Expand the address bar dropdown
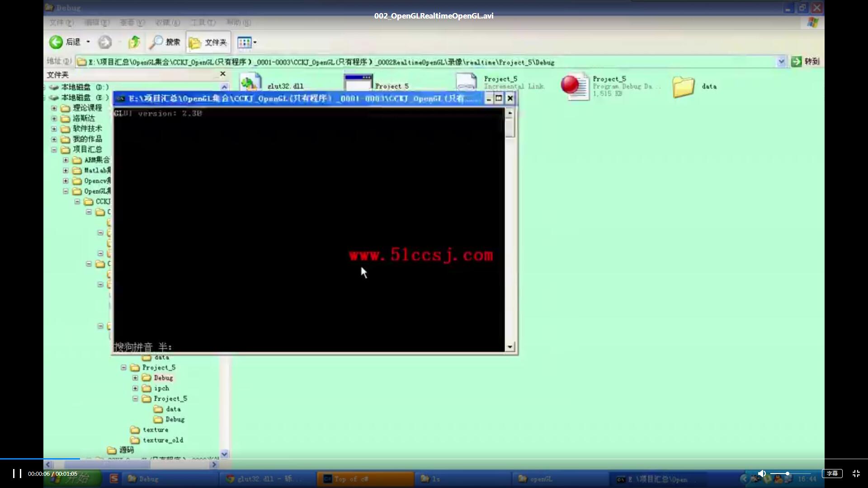 coord(781,62)
